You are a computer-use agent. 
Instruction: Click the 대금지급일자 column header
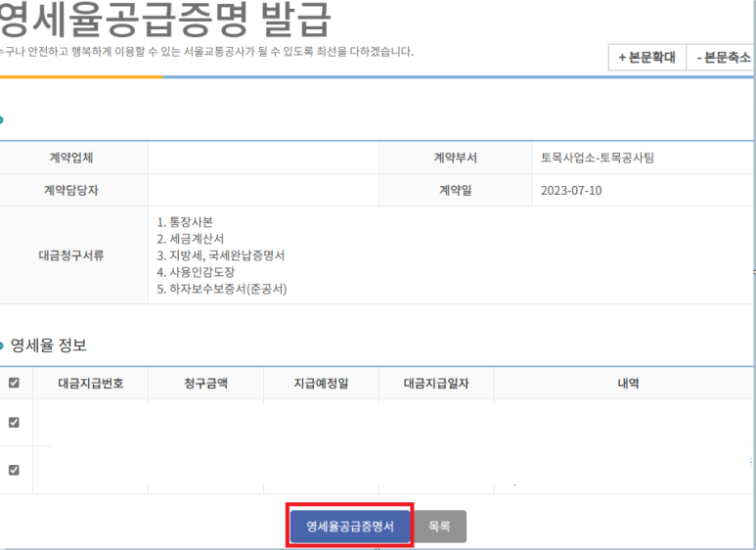[436, 384]
